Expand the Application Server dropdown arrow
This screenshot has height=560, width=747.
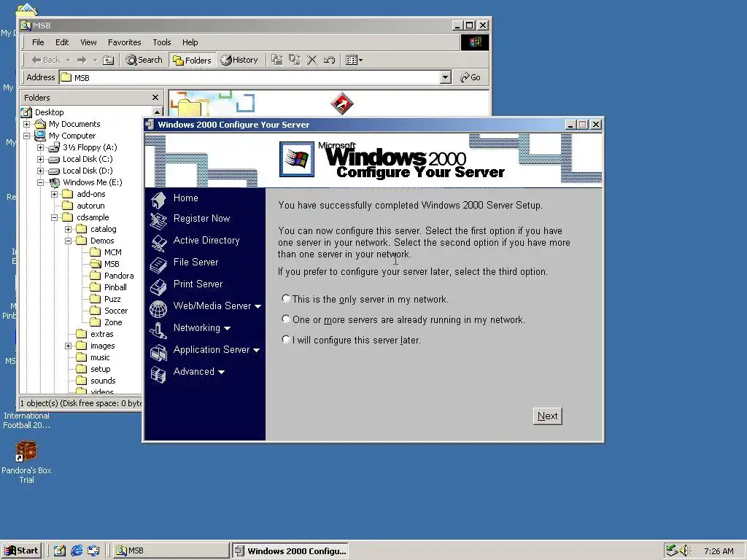256,351
